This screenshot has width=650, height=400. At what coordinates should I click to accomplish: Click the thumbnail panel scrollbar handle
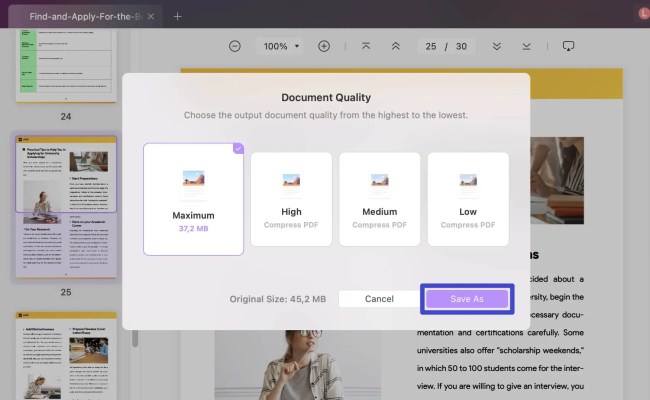click(x=135, y=338)
